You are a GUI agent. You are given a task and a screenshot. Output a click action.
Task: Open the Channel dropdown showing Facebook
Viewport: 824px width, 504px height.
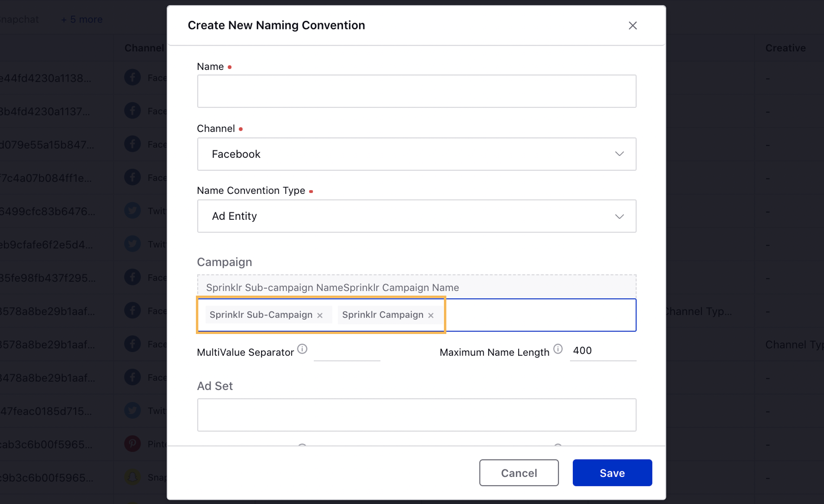pyautogui.click(x=416, y=154)
